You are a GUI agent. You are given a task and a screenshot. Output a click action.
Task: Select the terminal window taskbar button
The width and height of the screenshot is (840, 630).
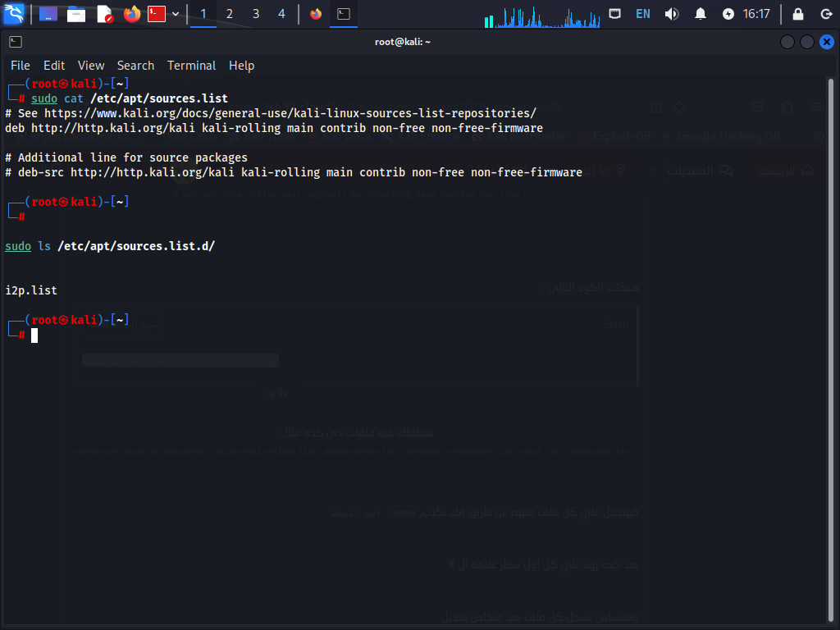[344, 13]
